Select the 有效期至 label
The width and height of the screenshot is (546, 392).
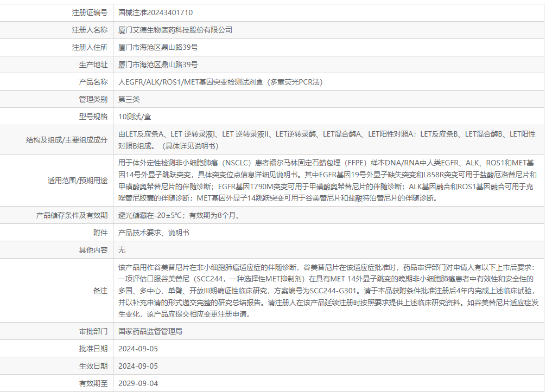tap(93, 384)
